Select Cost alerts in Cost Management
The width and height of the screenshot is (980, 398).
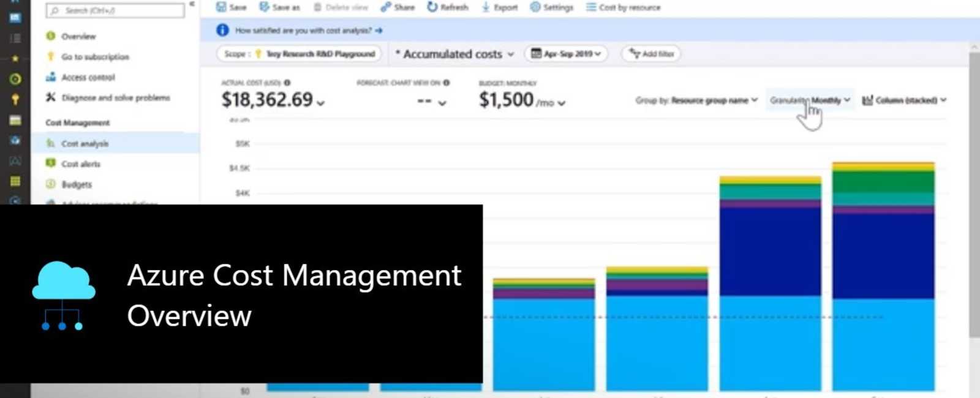(x=81, y=164)
